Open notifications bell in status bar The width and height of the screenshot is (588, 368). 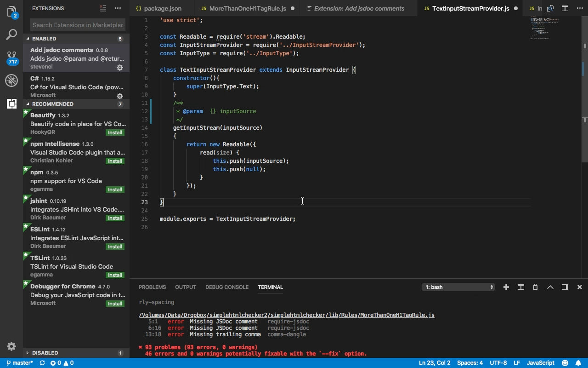click(579, 363)
